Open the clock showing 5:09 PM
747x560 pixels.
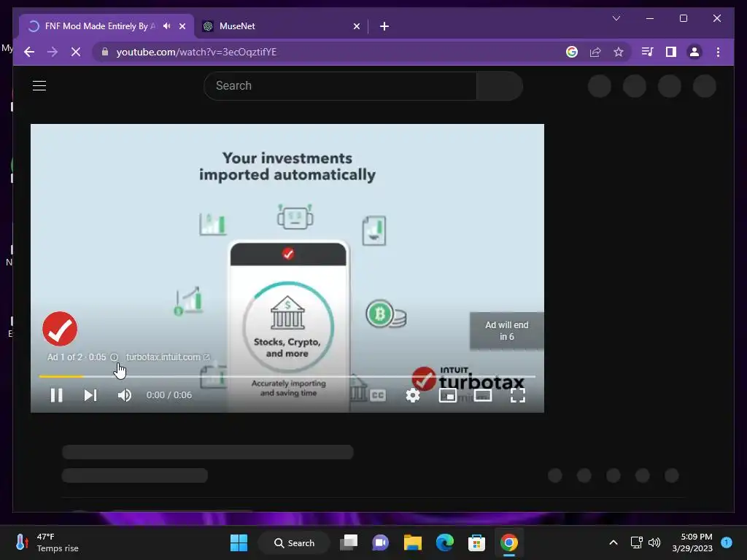pos(692,542)
